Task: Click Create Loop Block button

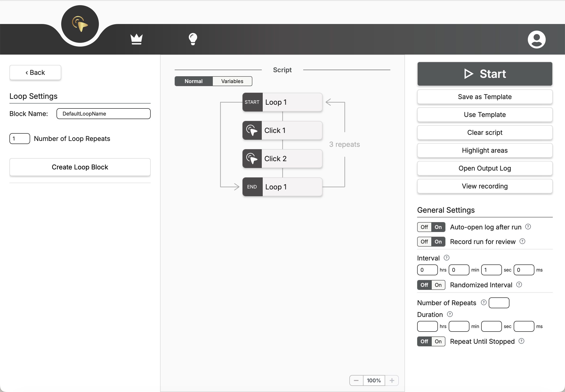Action: (x=80, y=167)
